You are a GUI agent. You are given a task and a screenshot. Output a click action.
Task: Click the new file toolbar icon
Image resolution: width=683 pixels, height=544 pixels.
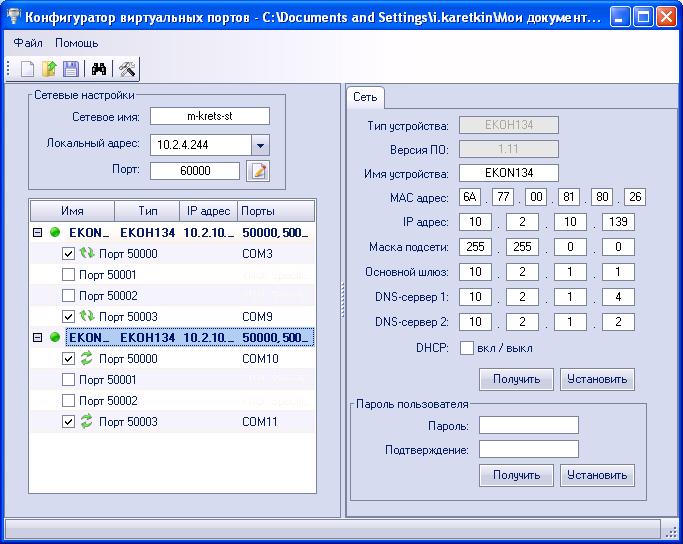click(27, 69)
